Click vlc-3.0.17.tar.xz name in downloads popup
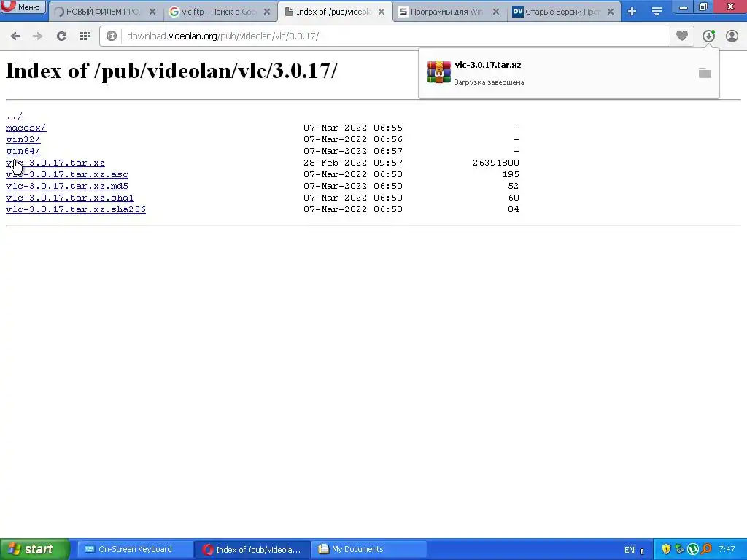Image resolution: width=747 pixels, height=560 pixels. pos(488,65)
